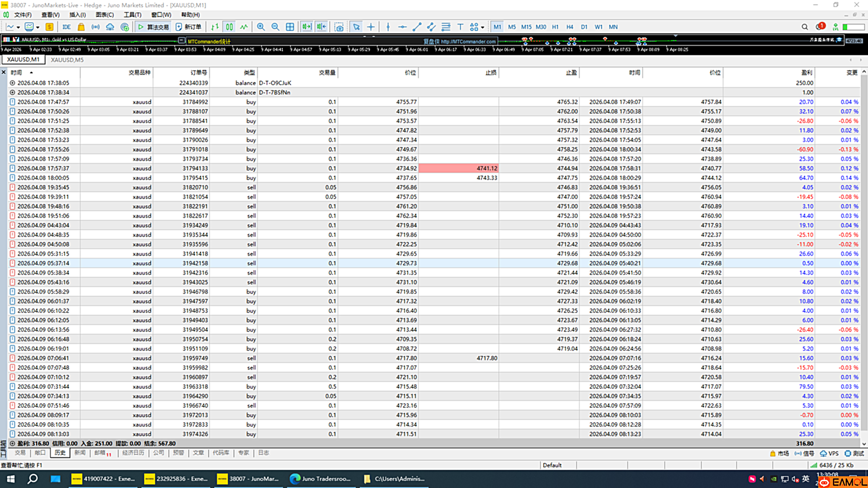Switch chart to candlestick display
Viewport: 868px width, 488px height.
click(x=230, y=27)
